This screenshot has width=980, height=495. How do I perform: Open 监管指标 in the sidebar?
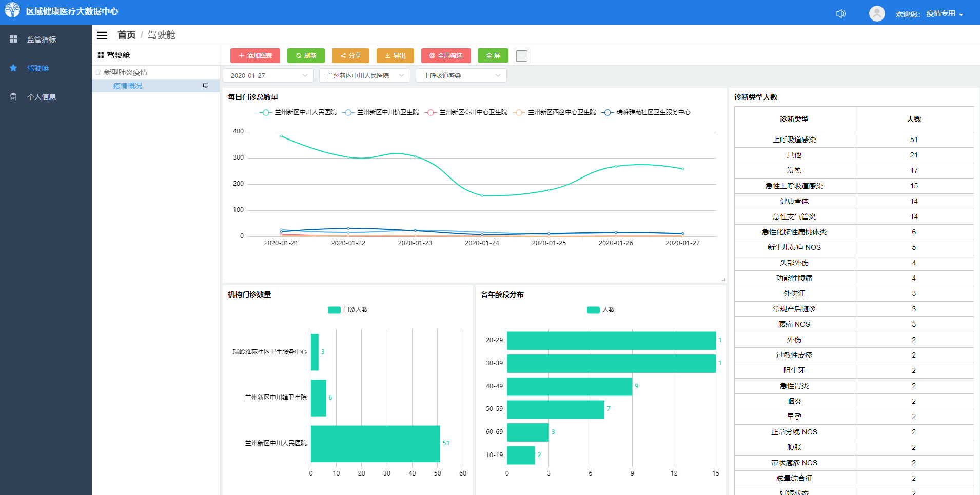42,39
